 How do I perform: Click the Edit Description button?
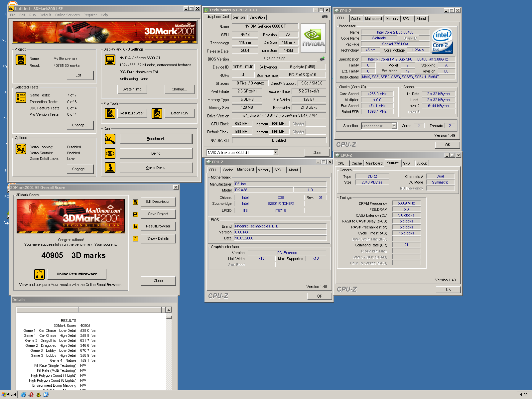click(158, 202)
